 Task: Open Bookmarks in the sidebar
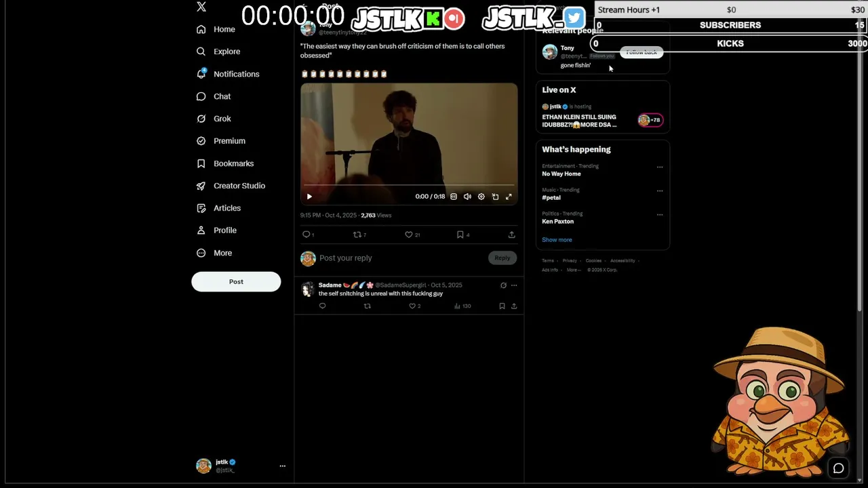pos(225,163)
